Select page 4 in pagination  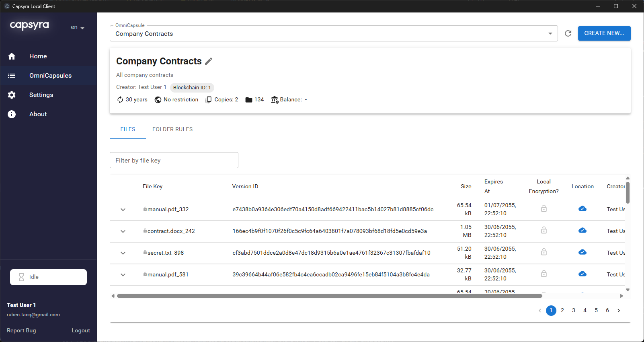(x=585, y=311)
